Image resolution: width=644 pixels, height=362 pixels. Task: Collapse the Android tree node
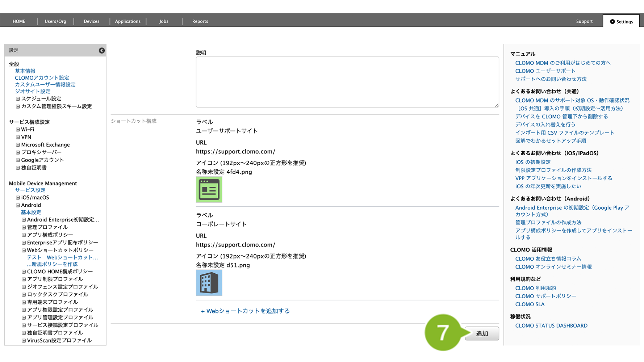click(x=18, y=205)
